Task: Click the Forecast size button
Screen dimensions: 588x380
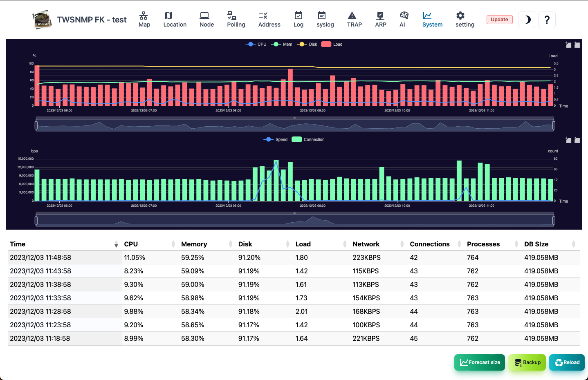Action: pyautogui.click(x=480, y=362)
